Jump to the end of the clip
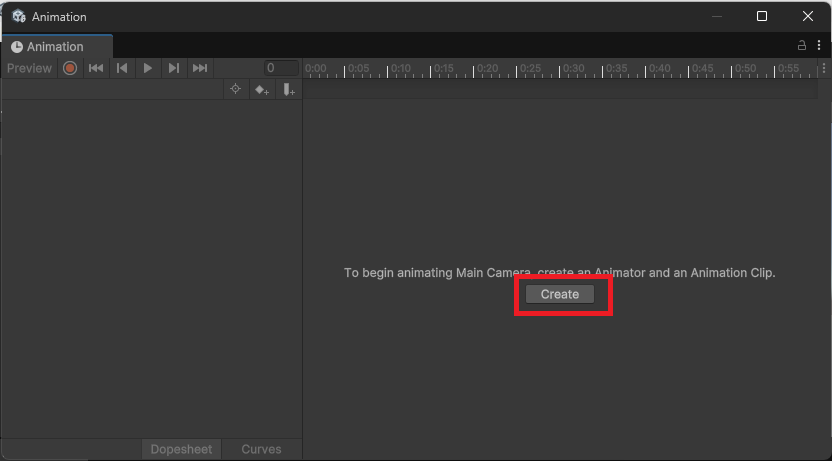 [x=200, y=68]
